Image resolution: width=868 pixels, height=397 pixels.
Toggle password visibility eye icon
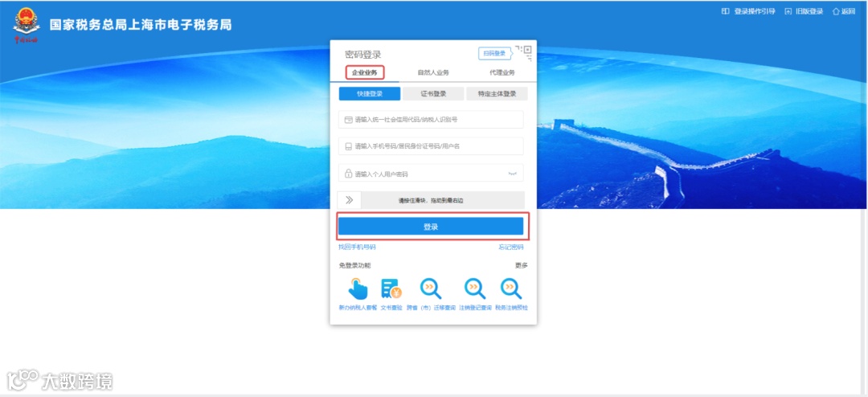point(513,174)
